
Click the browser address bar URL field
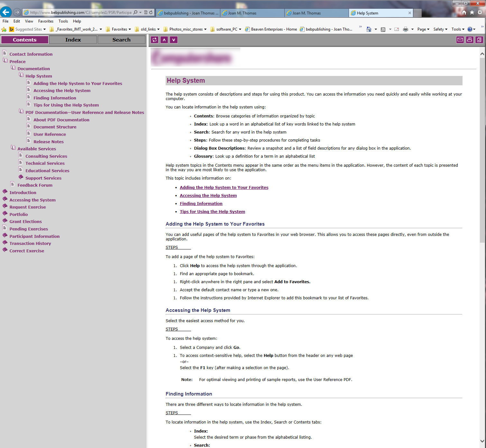tap(80, 13)
